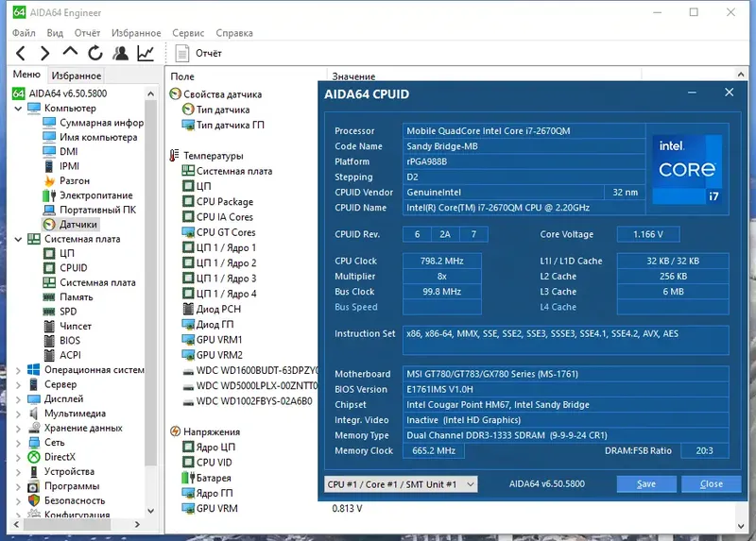This screenshot has height=541, width=756.
Task: Expand the Мультимедиа tree node
Action: [x=18, y=414]
